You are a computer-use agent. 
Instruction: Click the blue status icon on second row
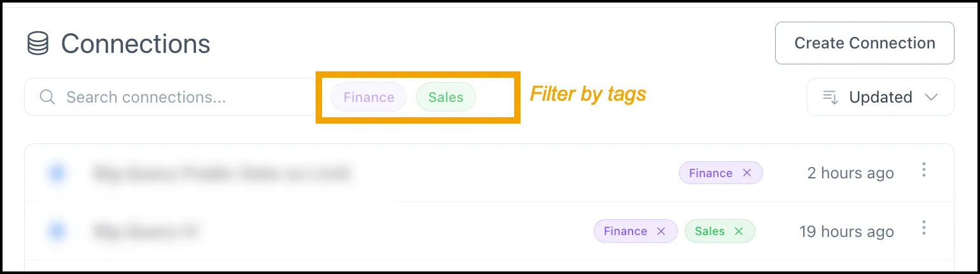[57, 231]
